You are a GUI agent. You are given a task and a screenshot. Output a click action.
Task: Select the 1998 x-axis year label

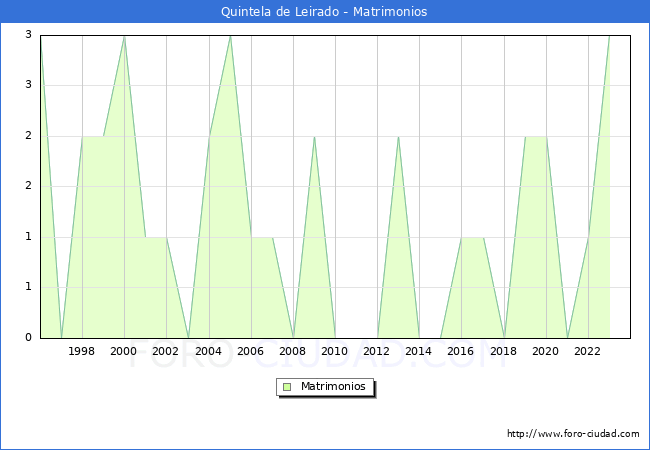pos(81,351)
